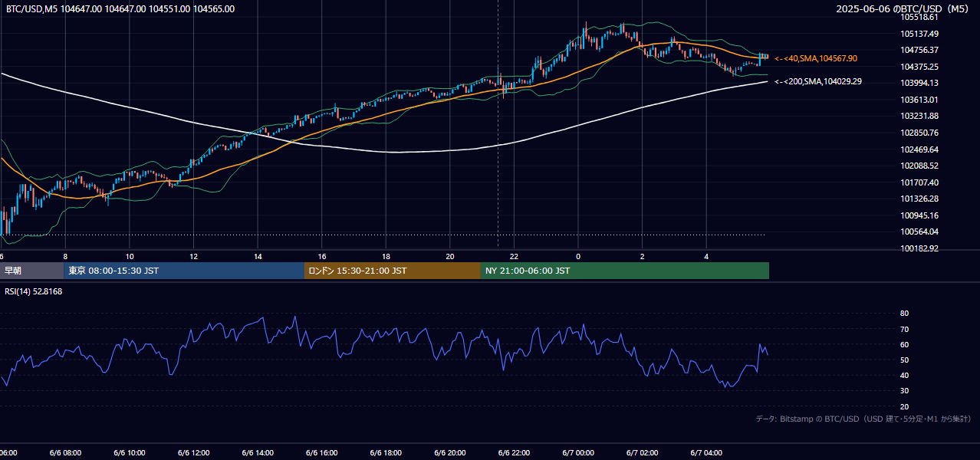Click hour label 0 under price chart
Screen dimensions: 980x460
(578, 256)
